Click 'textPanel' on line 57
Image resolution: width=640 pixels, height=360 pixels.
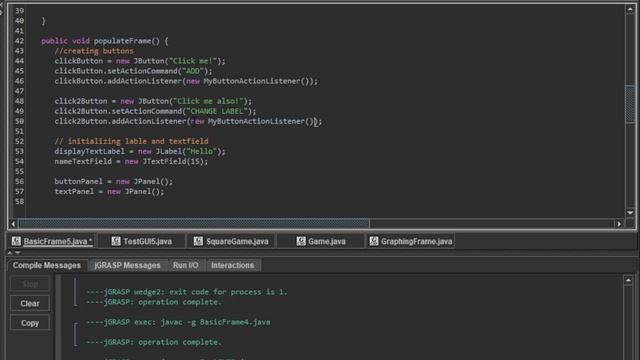pyautogui.click(x=74, y=192)
